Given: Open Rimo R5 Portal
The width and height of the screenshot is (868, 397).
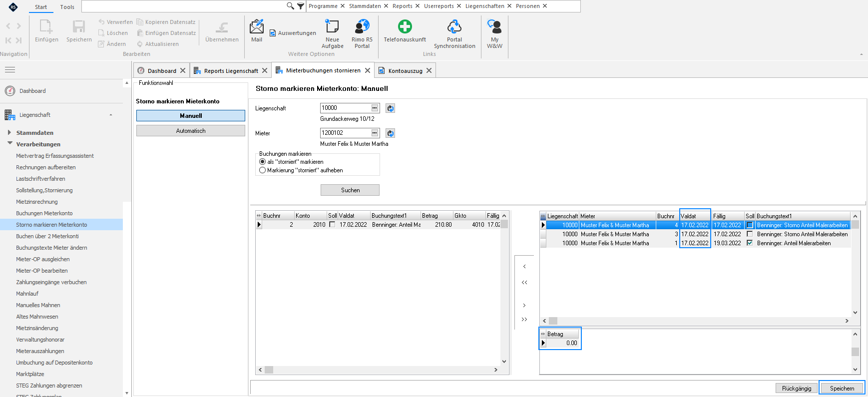Looking at the screenshot, I should 362,33.
